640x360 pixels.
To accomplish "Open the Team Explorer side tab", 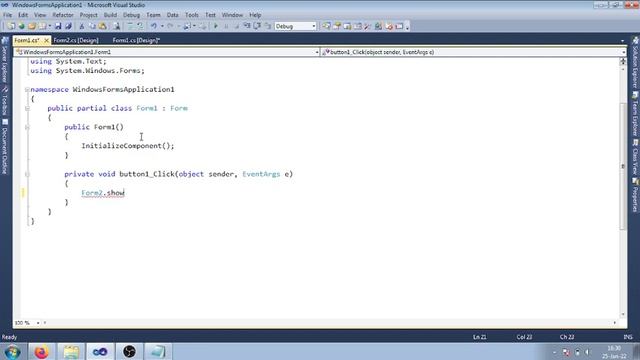I will [635, 114].
